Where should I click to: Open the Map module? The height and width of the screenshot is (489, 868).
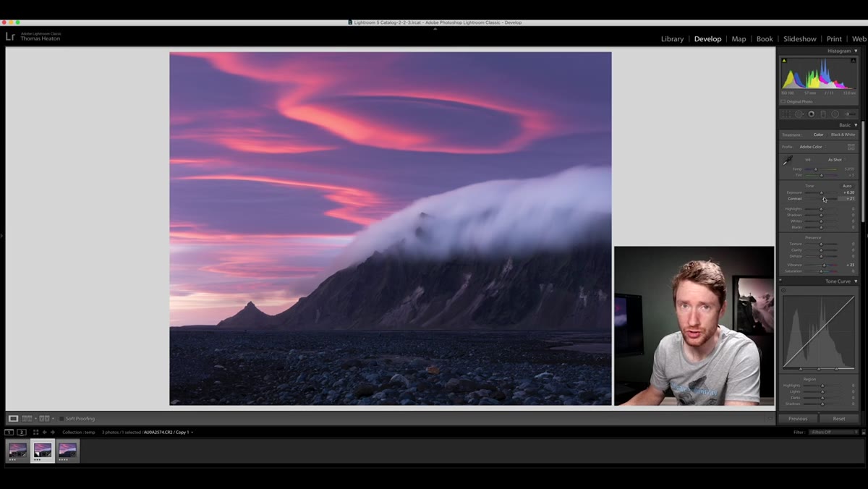click(x=739, y=39)
